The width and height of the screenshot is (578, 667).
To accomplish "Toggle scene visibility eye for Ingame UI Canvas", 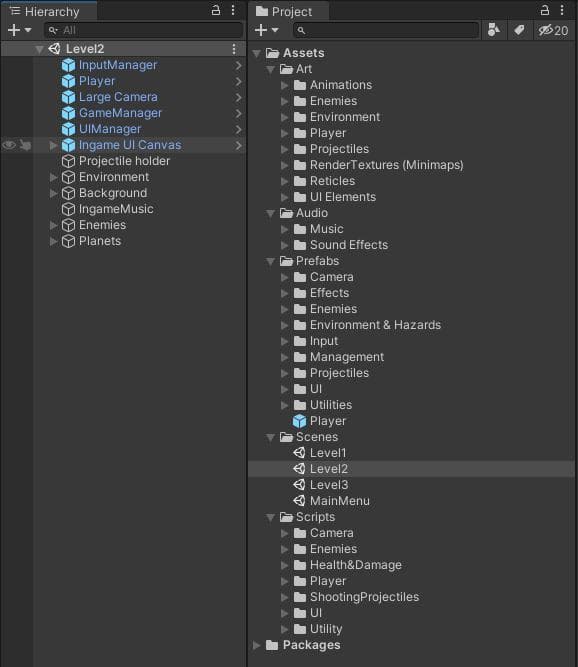I will pyautogui.click(x=9, y=145).
